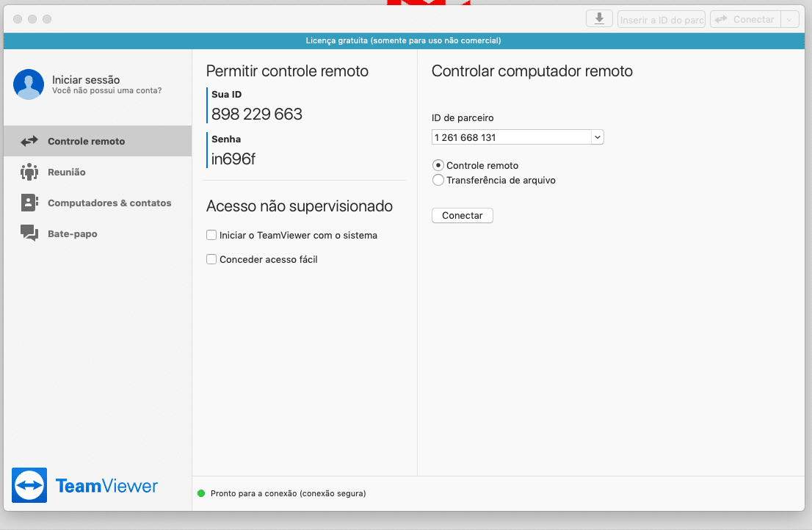Click 'Acesso não supervisionado' heading
Screen dimensions: 812x530
click(x=300, y=206)
